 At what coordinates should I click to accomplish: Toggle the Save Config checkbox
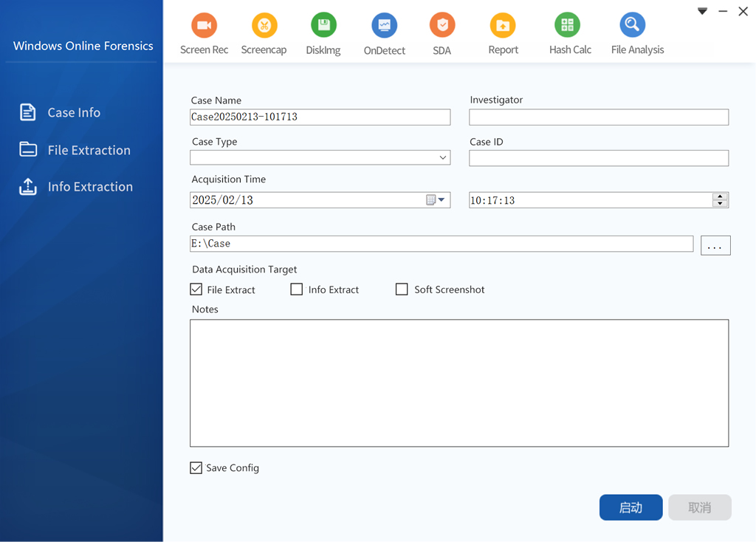[196, 467]
